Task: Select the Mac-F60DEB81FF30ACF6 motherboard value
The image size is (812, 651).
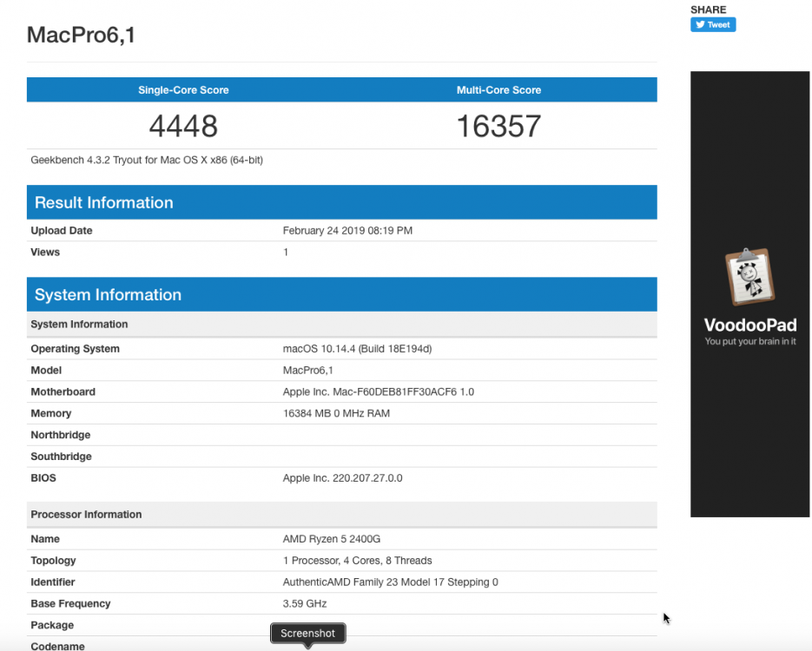Action: (379, 391)
